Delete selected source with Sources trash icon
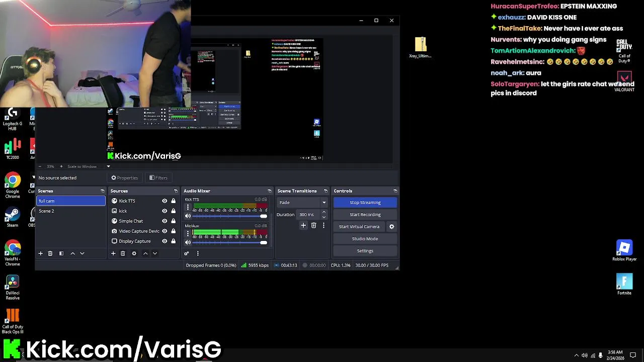The height and width of the screenshot is (362, 644). pos(123,253)
